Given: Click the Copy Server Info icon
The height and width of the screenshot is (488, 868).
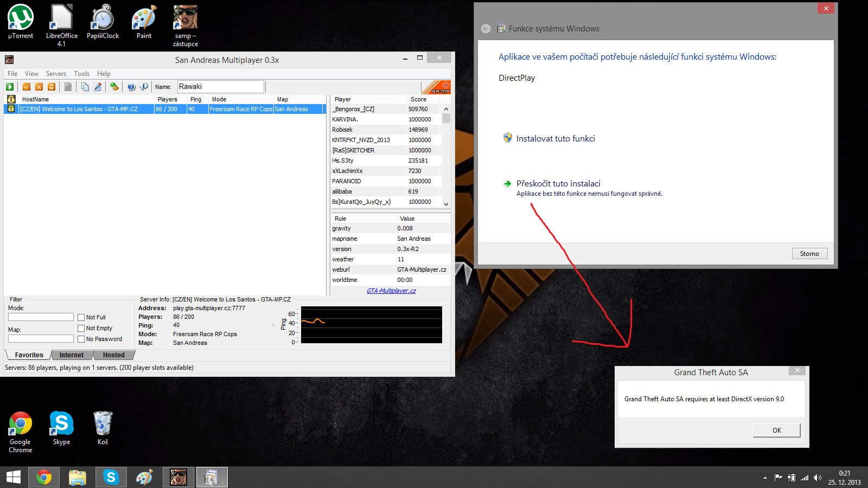Looking at the screenshot, I should [x=85, y=87].
